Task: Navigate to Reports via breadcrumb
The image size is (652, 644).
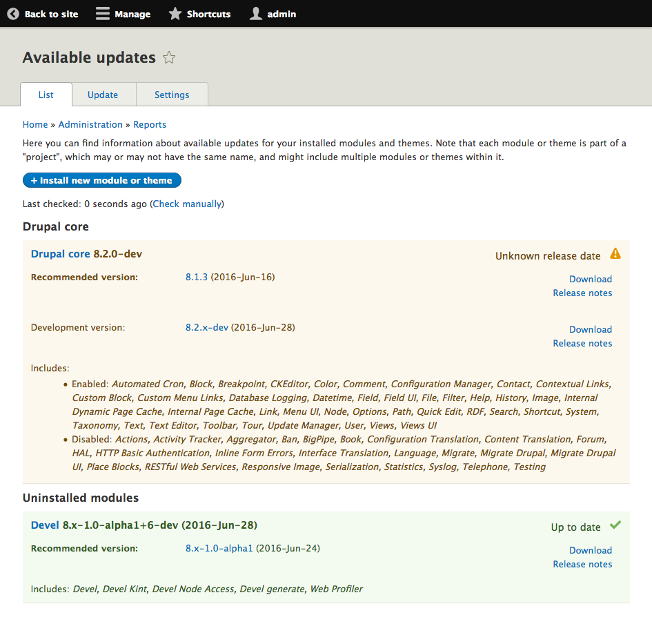Action: (x=150, y=124)
